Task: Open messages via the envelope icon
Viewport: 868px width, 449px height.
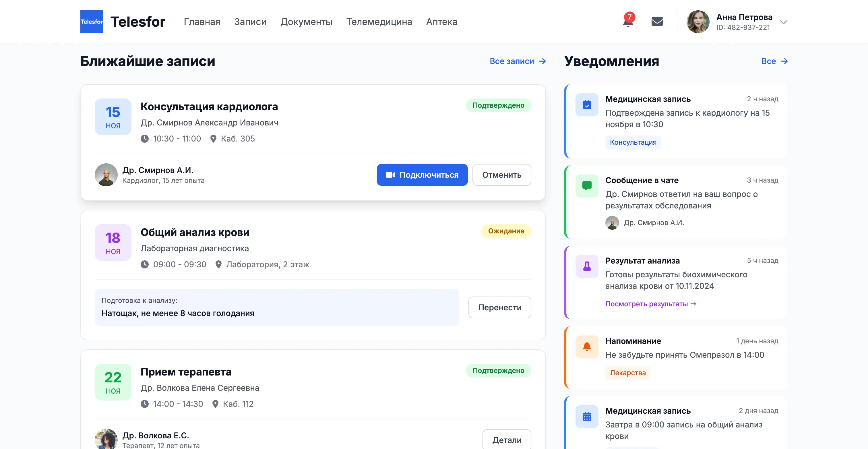Action: pyautogui.click(x=657, y=21)
